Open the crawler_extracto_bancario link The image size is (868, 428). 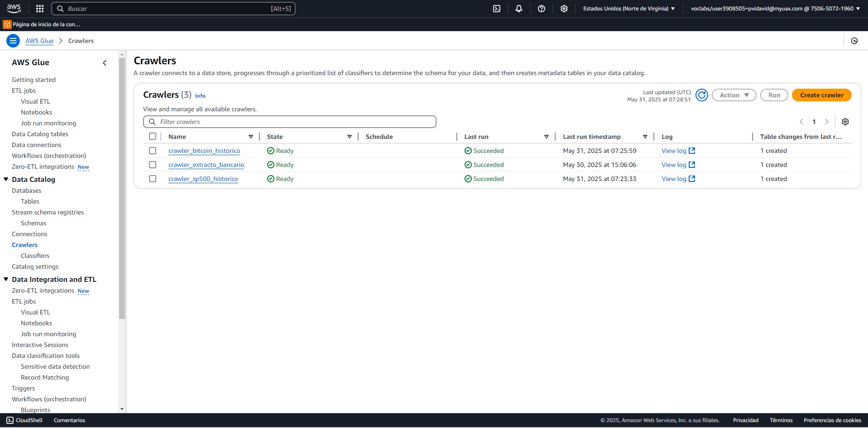pos(206,165)
